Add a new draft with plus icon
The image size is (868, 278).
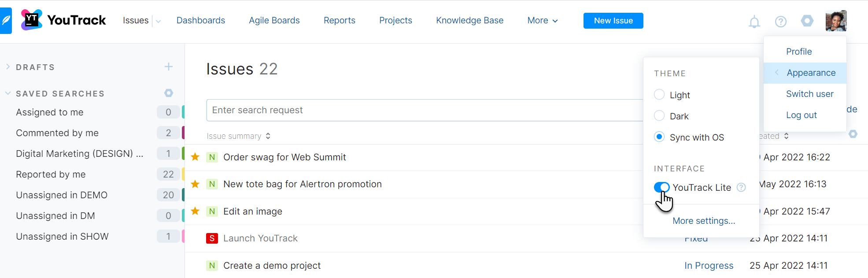pyautogui.click(x=168, y=67)
